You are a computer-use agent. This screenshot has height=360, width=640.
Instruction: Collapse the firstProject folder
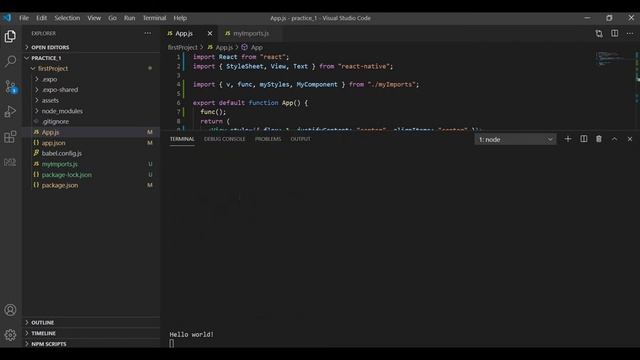click(91, 69)
